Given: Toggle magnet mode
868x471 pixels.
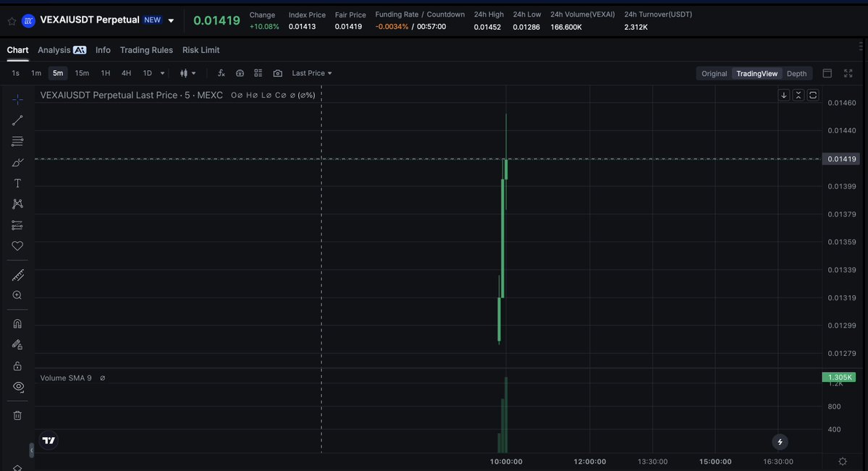Looking at the screenshot, I should 17,324.
